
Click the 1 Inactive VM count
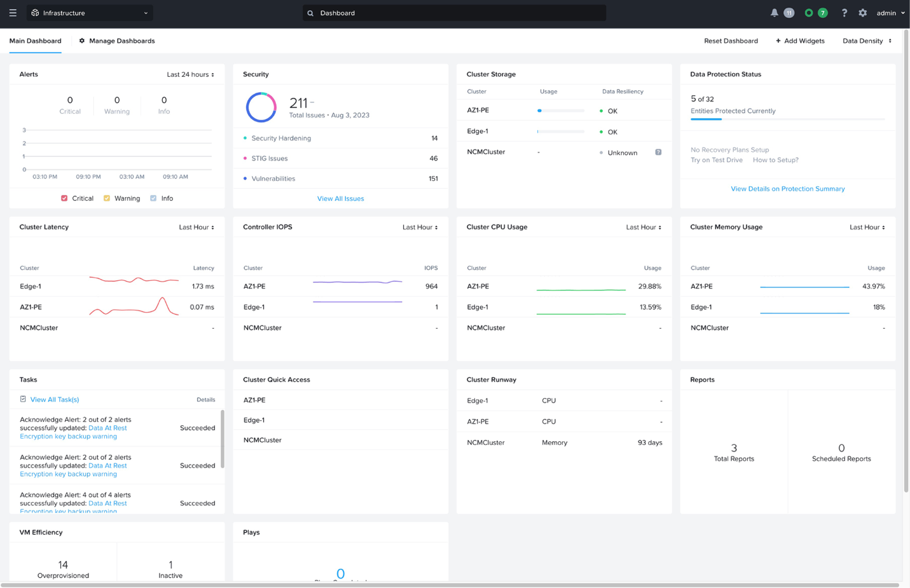[x=170, y=564]
